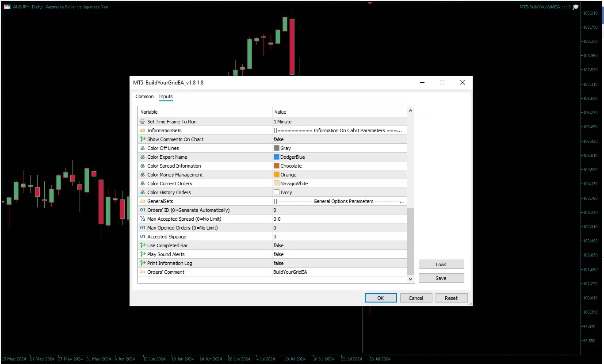This screenshot has width=604, height=364.
Task: Select the Inputs tab
Action: [166, 96]
